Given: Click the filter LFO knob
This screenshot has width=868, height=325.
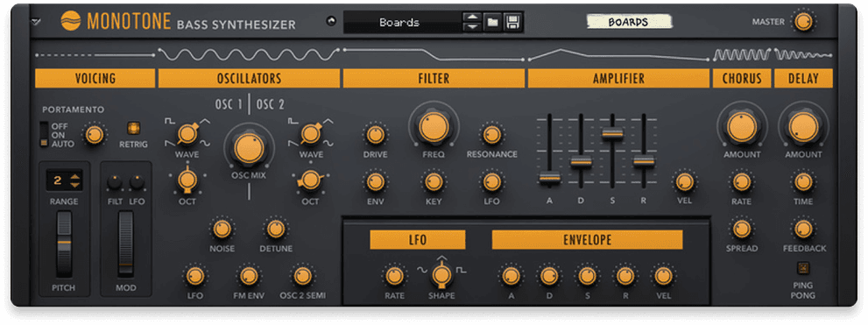Looking at the screenshot, I should pos(491,181).
